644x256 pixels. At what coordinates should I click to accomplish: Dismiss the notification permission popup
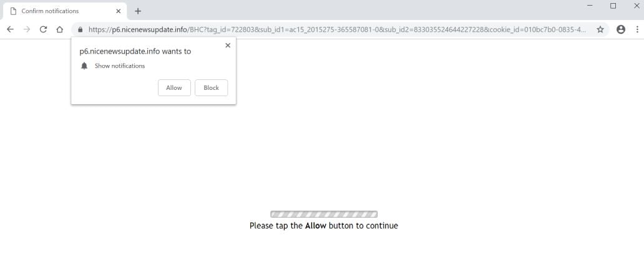click(228, 45)
